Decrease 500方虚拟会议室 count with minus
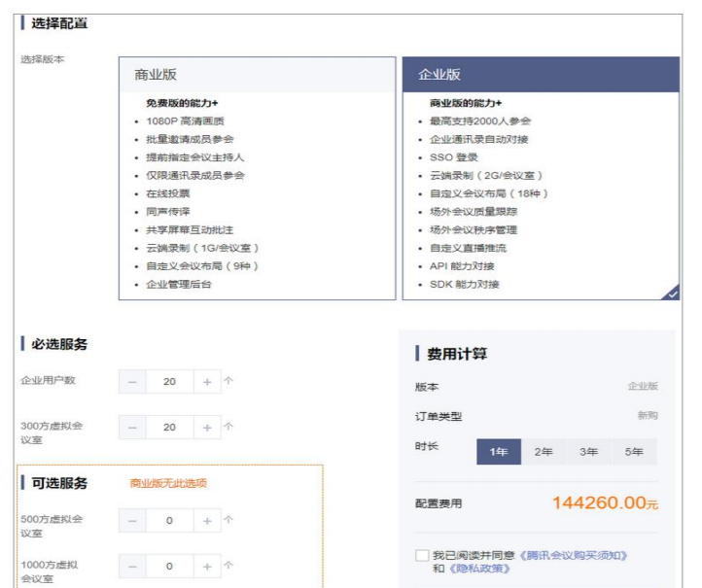 (x=132, y=521)
